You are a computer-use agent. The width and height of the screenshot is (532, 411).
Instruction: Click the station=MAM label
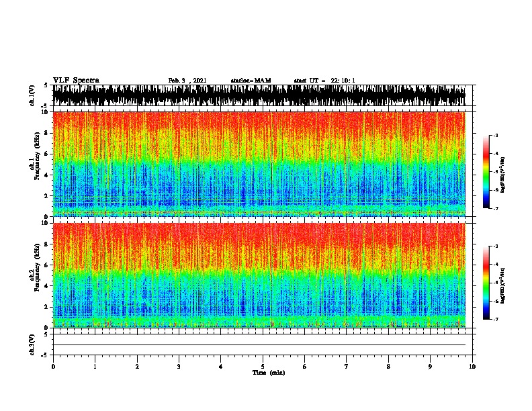point(251,81)
